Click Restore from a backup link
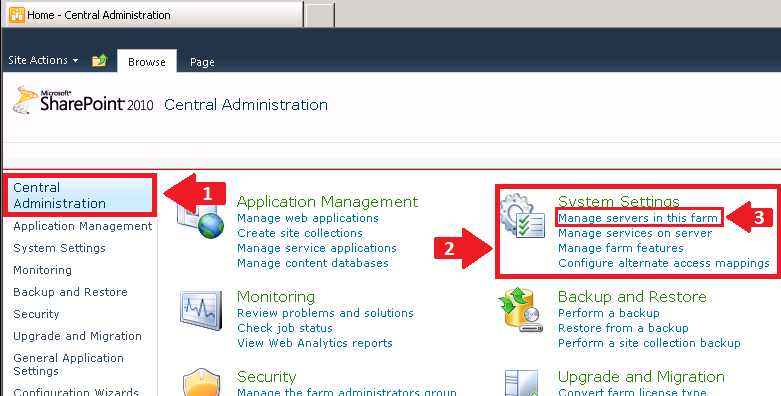The width and height of the screenshot is (781, 396). [x=623, y=328]
